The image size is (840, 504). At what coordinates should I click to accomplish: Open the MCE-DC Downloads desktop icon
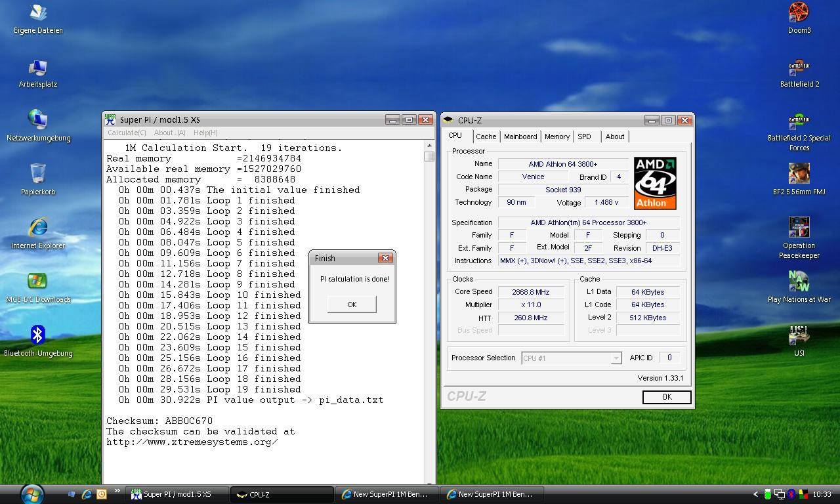pos(38,287)
